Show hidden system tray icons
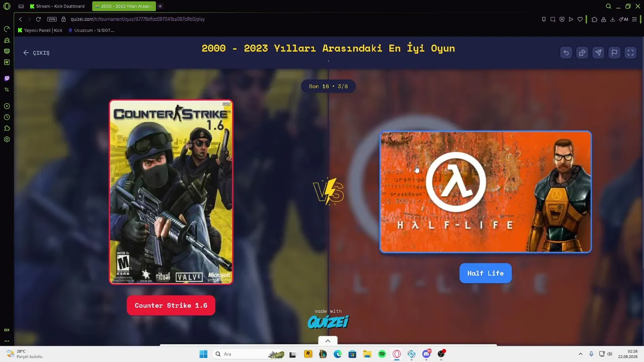The height and width of the screenshot is (362, 644). pyautogui.click(x=580, y=354)
